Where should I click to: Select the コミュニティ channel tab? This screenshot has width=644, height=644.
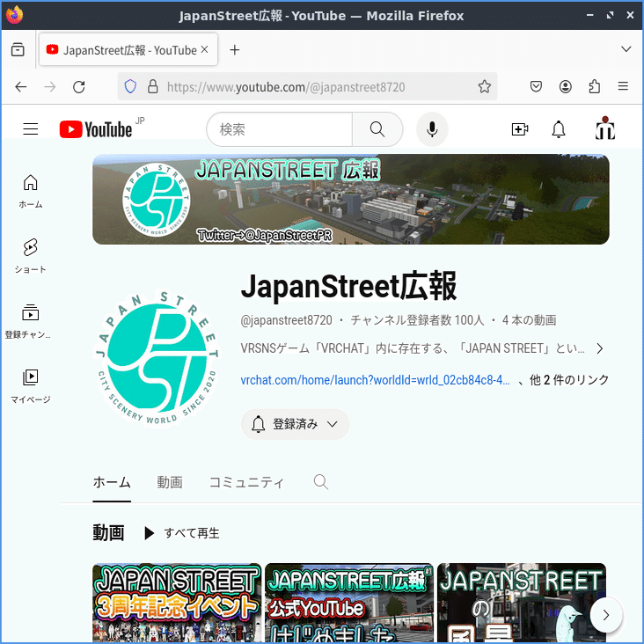[x=246, y=482]
